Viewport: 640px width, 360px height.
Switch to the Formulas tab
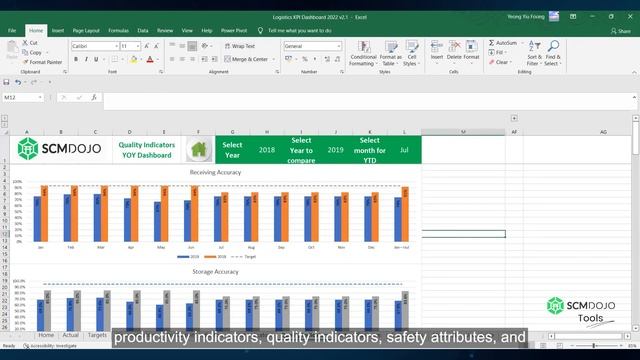(118, 31)
